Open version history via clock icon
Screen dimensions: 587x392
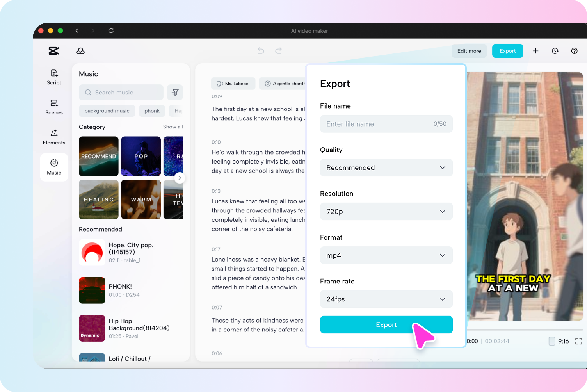point(555,51)
